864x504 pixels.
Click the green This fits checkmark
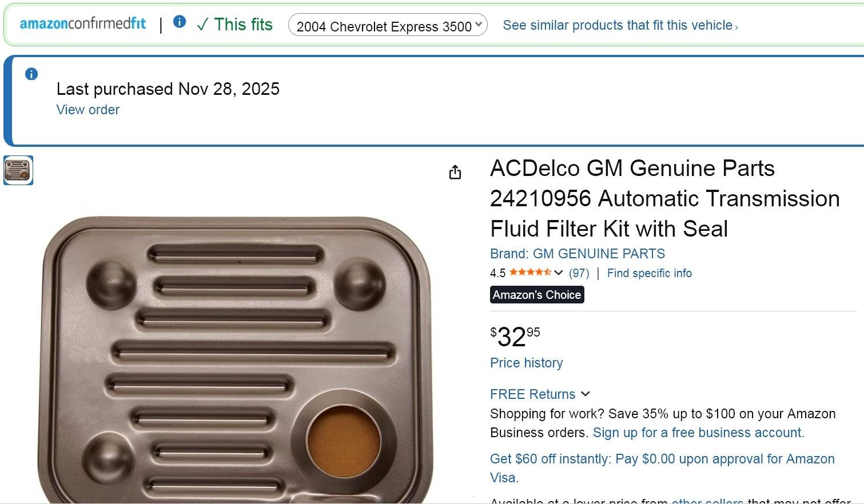(202, 25)
